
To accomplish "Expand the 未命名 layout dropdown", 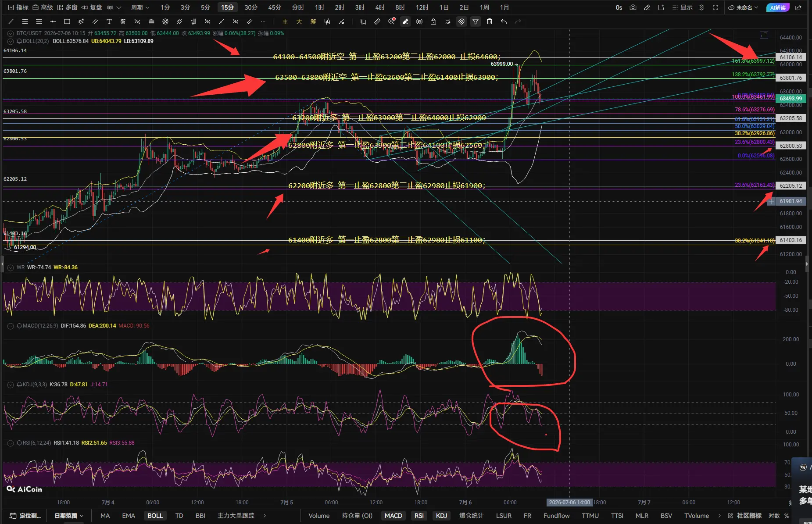I will [744, 7].
